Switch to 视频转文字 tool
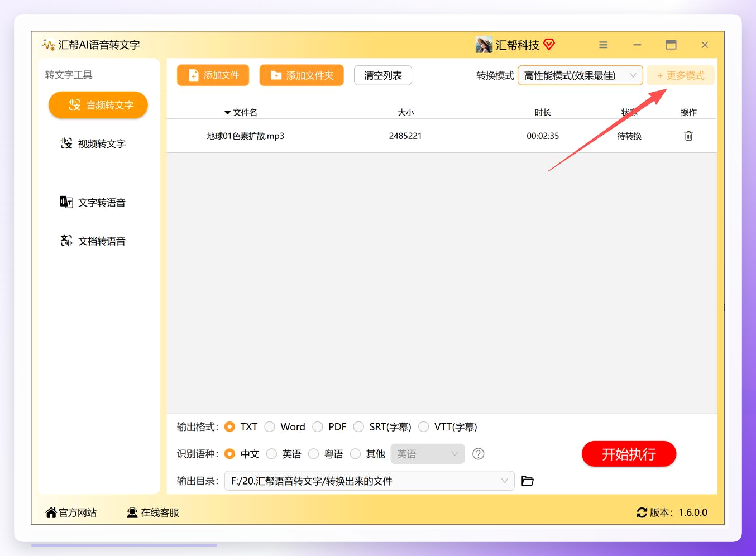Screen dimensions: 756x556 click(93, 143)
